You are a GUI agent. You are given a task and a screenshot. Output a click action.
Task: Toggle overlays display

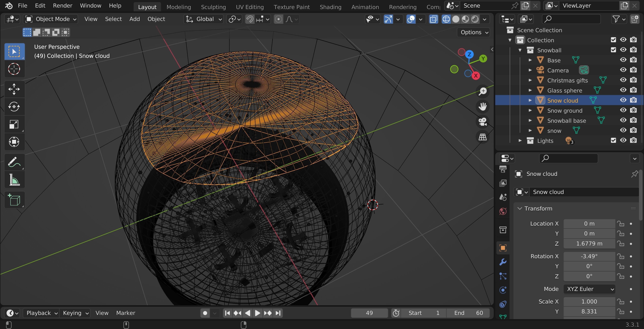tap(411, 19)
